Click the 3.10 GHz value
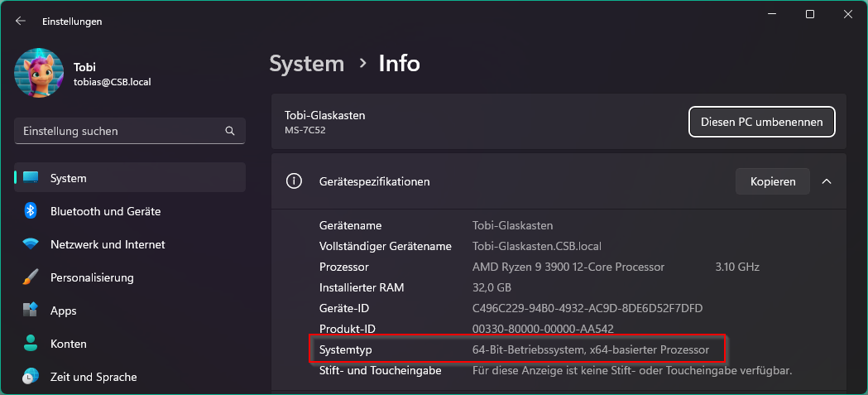The width and height of the screenshot is (868, 395). (x=737, y=267)
